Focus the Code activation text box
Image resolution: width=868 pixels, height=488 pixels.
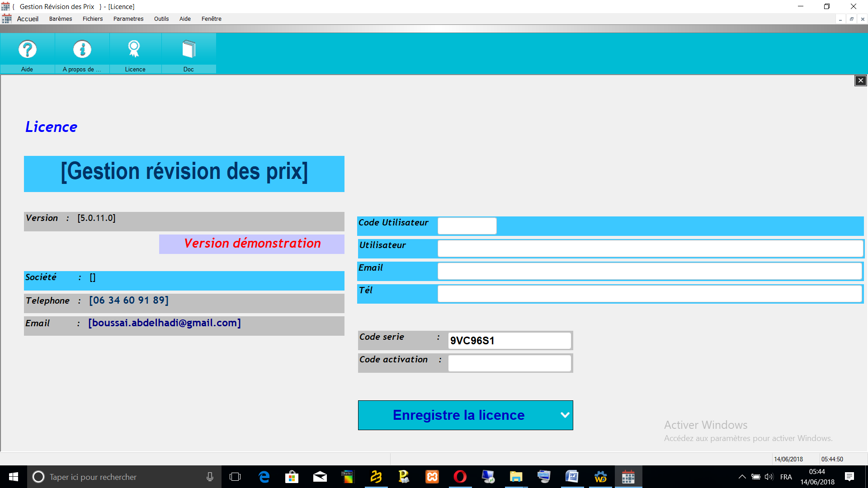click(509, 363)
